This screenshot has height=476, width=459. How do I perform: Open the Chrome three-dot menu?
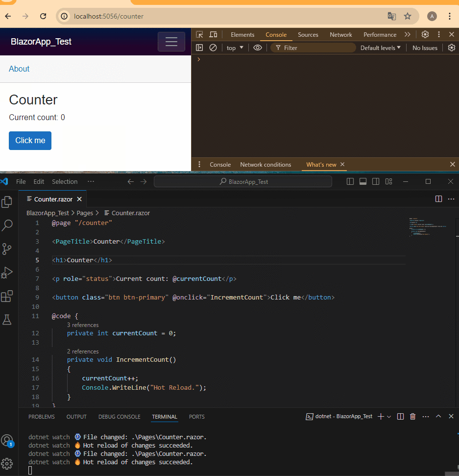tap(450, 16)
